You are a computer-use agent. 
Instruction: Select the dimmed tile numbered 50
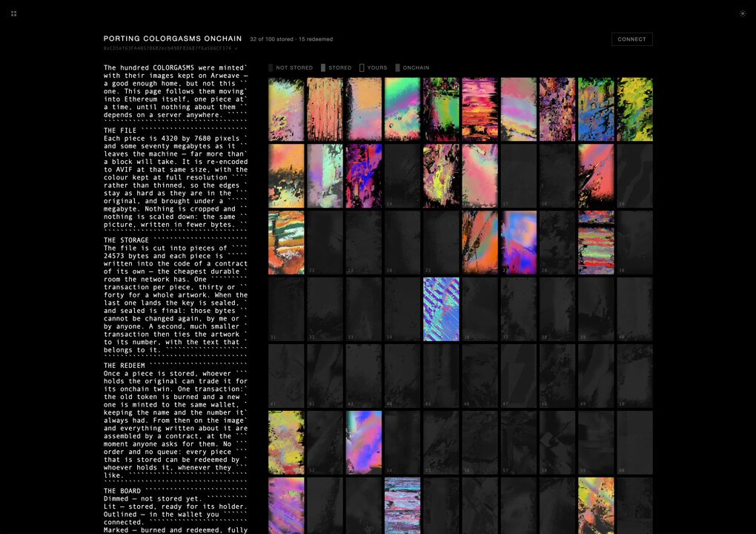(635, 376)
